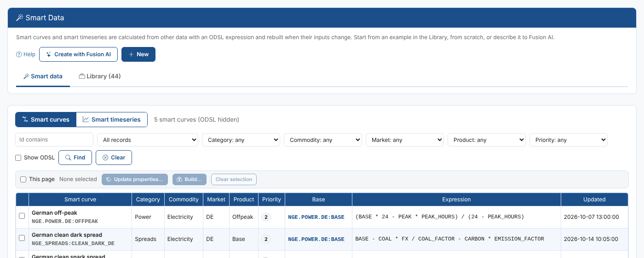Click the magnifier icon on Find button
The image size is (644, 258).
(x=68, y=158)
